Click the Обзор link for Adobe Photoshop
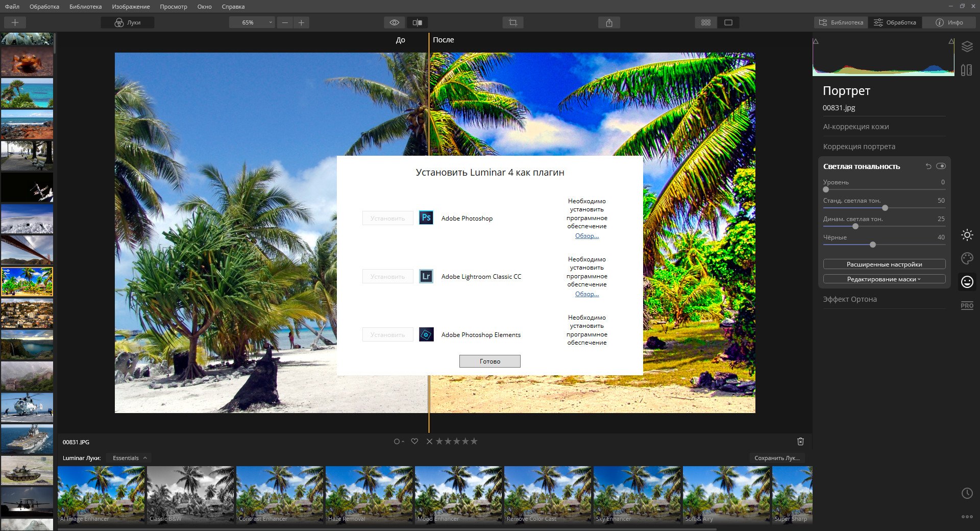Viewport: 980px width, 531px height. (x=586, y=236)
